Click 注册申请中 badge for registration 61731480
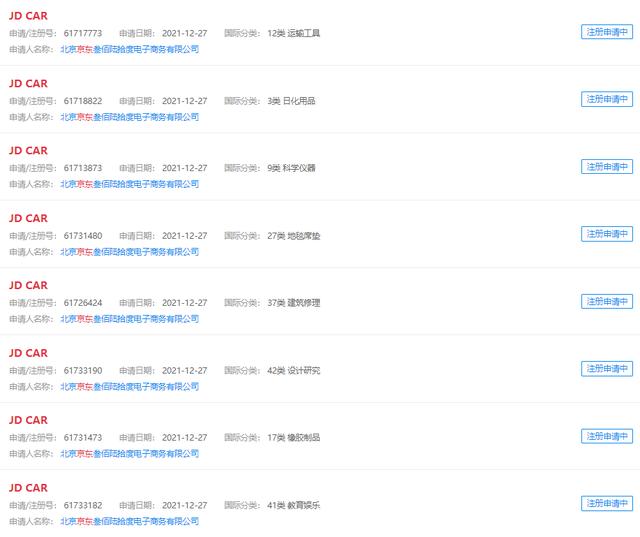Screen dimensions: 640x537 (607, 234)
